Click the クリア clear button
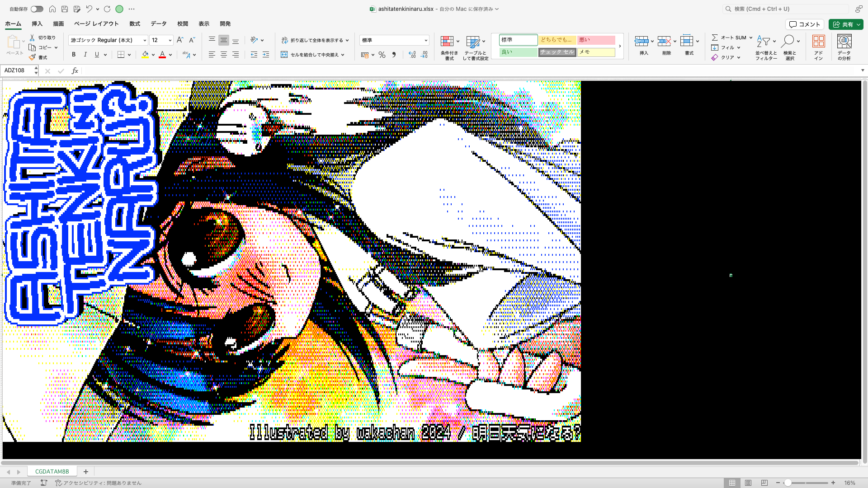 click(x=726, y=57)
